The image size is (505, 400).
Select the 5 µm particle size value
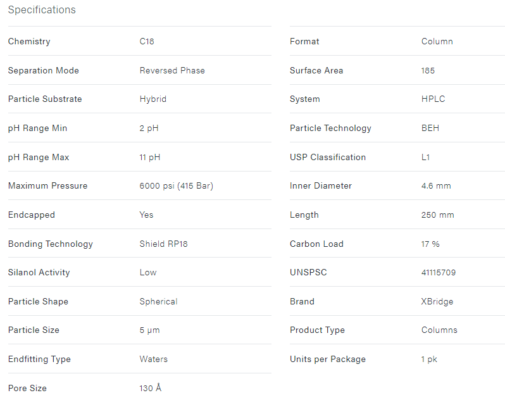click(149, 330)
